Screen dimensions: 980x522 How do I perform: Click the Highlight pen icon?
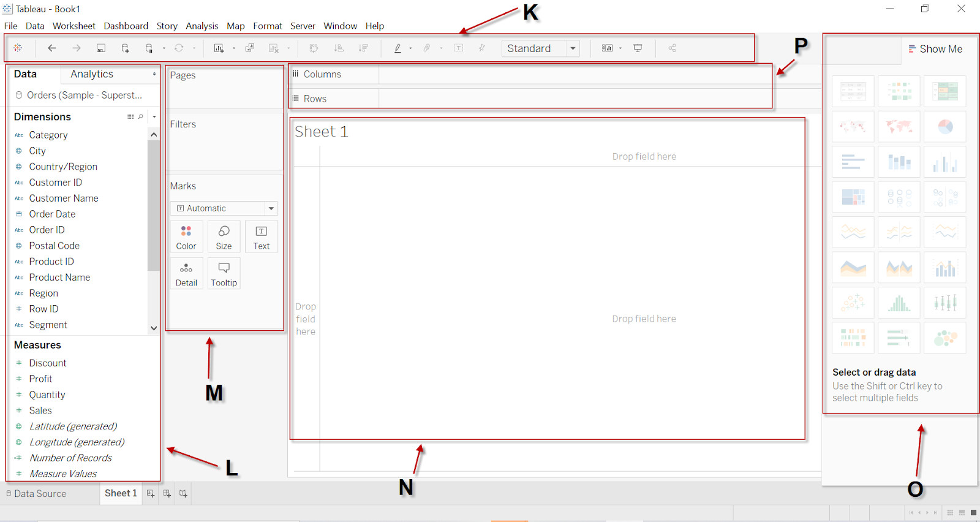coord(398,48)
